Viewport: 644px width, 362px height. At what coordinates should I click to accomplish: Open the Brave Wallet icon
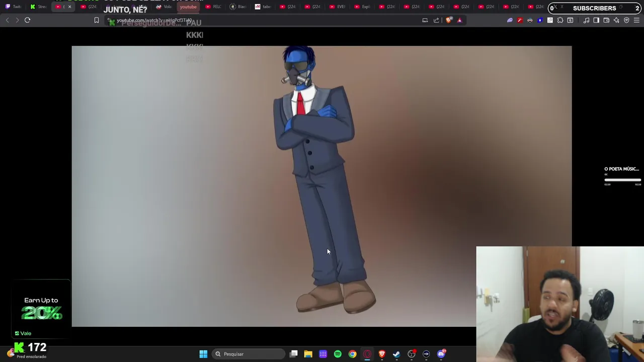pos(606,20)
